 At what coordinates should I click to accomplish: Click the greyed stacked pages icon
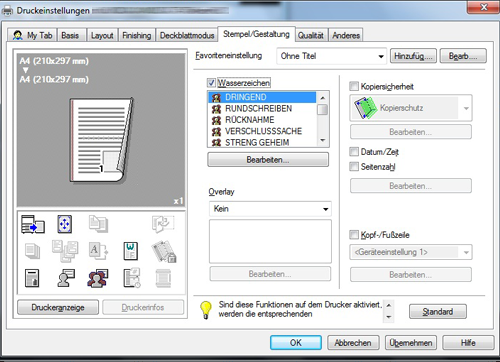(x=32, y=251)
